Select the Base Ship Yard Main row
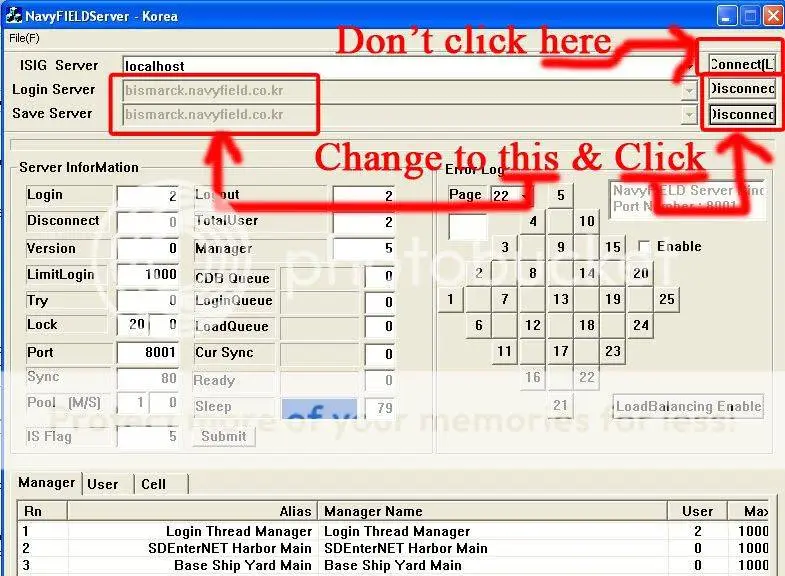Viewport: 785px width, 576px height. pos(393,565)
